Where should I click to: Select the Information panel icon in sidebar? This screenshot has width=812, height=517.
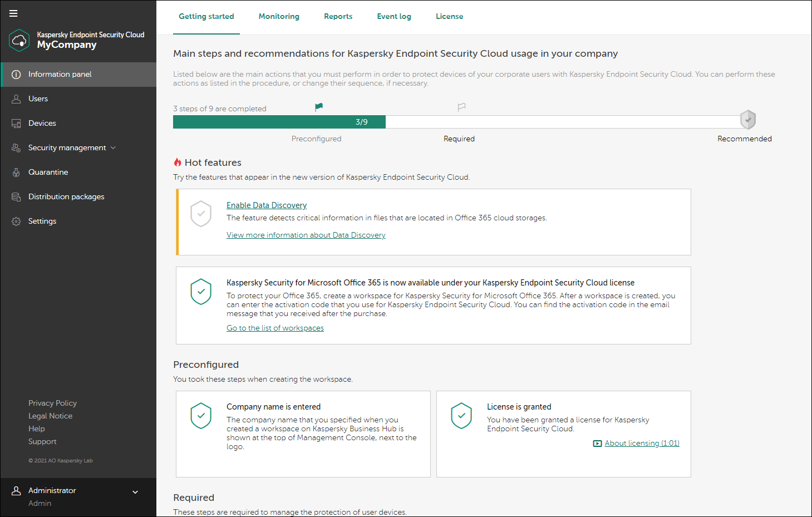16,74
